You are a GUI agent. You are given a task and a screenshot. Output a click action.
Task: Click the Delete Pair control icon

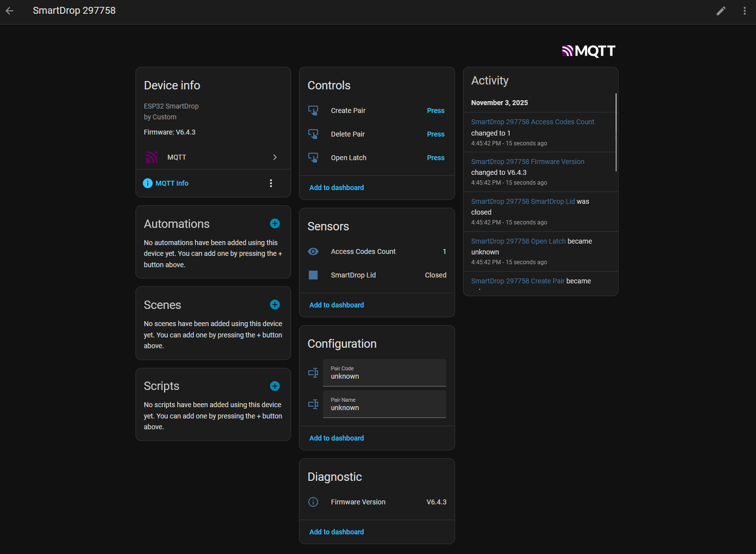click(313, 134)
